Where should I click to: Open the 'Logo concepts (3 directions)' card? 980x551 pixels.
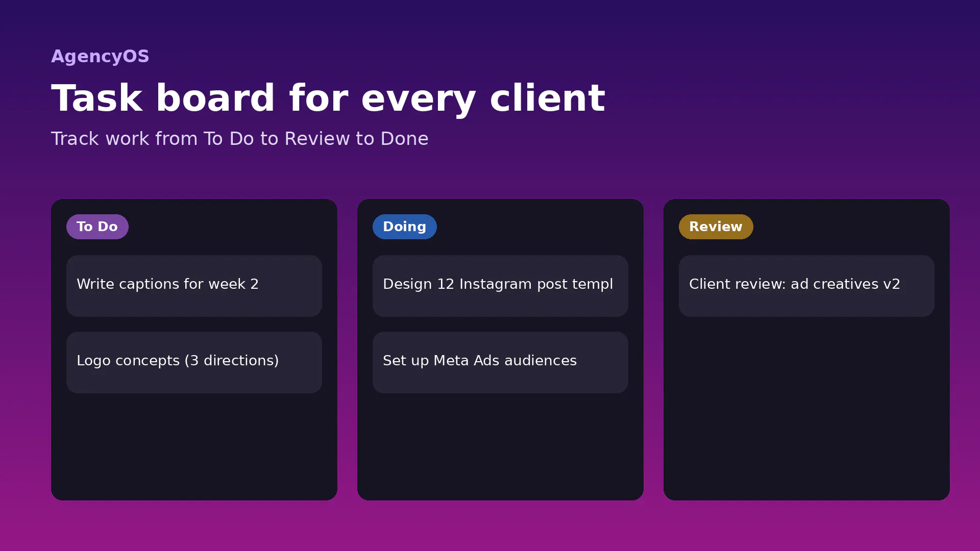coord(194,362)
